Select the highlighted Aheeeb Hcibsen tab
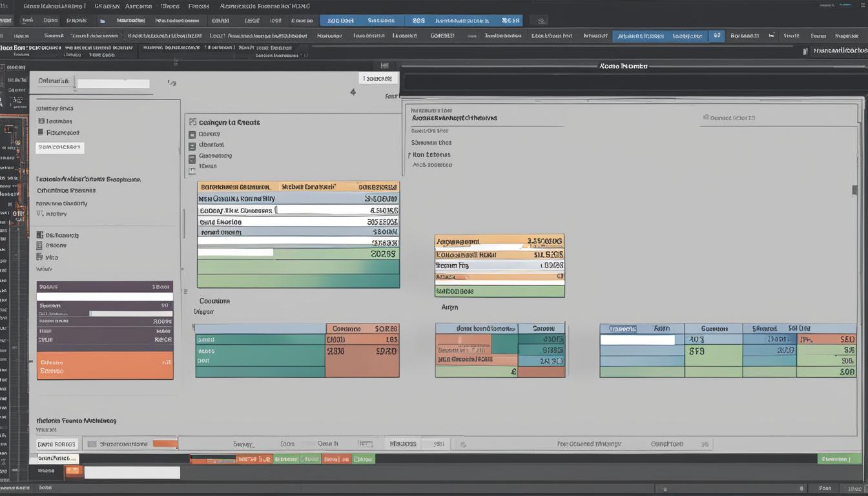Image resolution: width=868 pixels, height=496 pixels. tap(640, 36)
